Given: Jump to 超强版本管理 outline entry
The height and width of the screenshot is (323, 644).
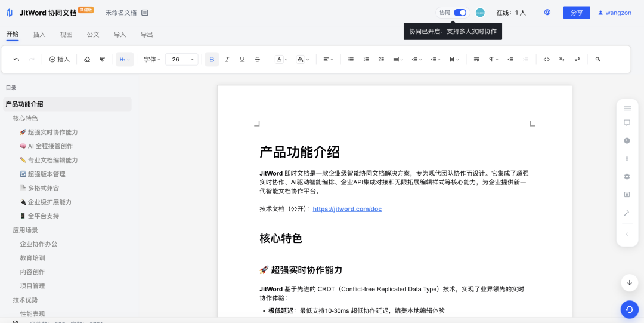Looking at the screenshot, I should coord(43,174).
